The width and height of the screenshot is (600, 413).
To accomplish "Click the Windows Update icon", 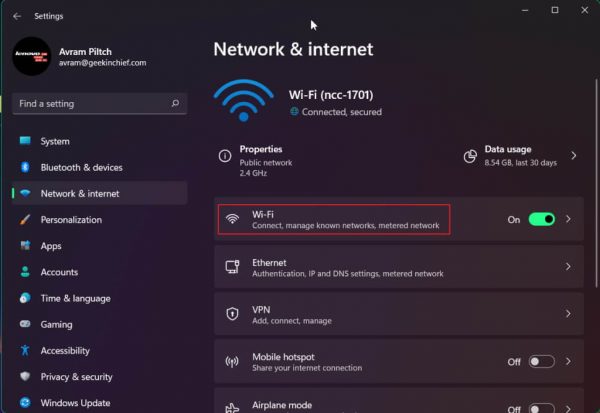I will [25, 403].
